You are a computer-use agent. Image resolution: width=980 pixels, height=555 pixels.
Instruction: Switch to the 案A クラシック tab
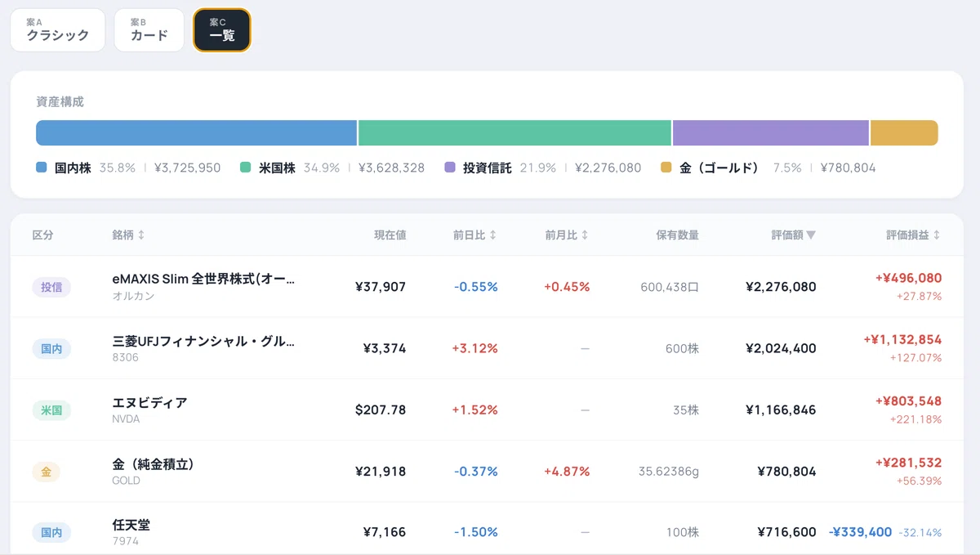point(58,30)
